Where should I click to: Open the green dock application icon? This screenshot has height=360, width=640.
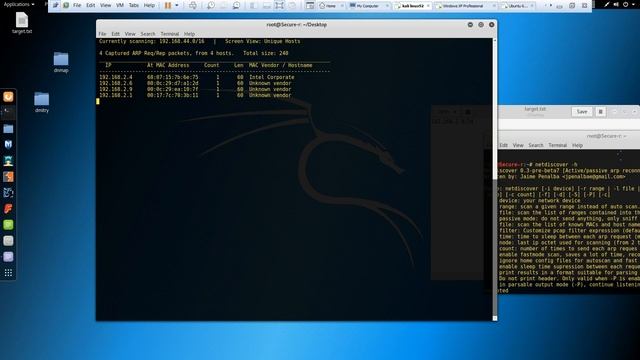[x=8, y=224]
